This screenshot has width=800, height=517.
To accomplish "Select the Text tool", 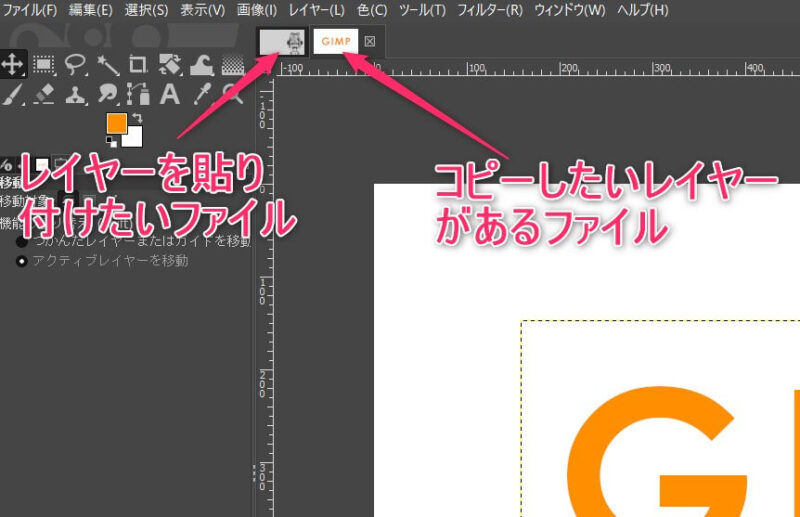I will click(x=170, y=94).
